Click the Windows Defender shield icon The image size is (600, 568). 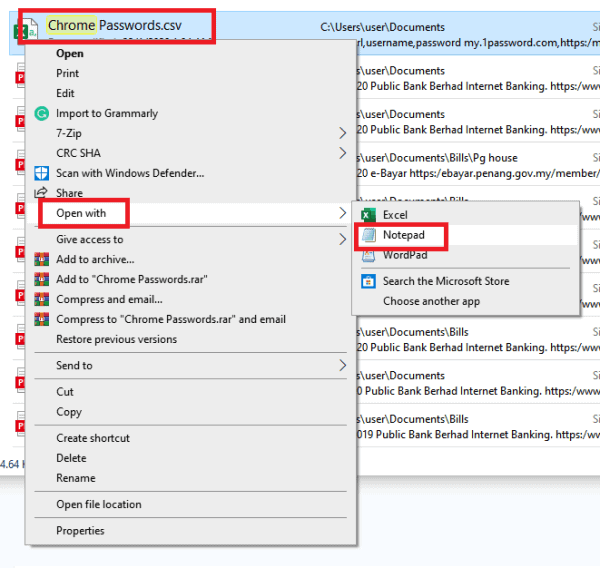pyautogui.click(x=41, y=173)
